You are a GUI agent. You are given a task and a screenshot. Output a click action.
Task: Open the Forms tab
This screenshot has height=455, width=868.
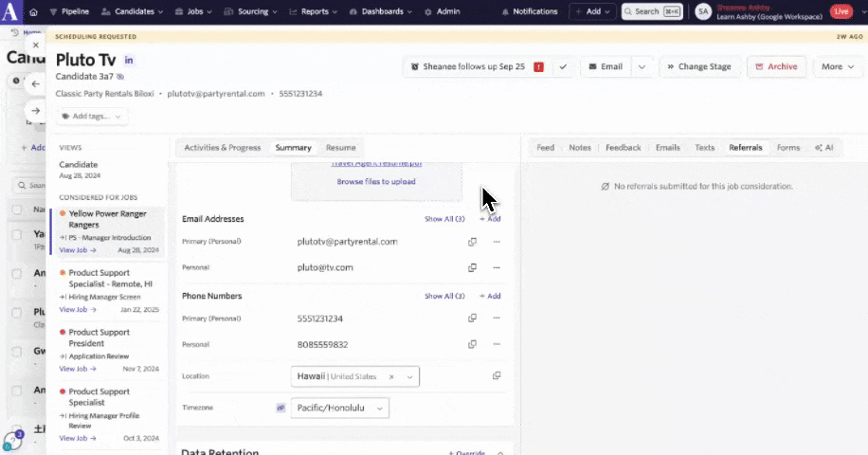pyautogui.click(x=788, y=148)
